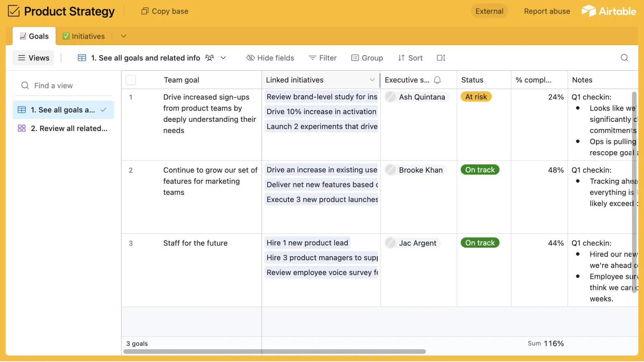This screenshot has height=362, width=644.
Task: Click the On track tag for Jac Argent
Action: 480,243
